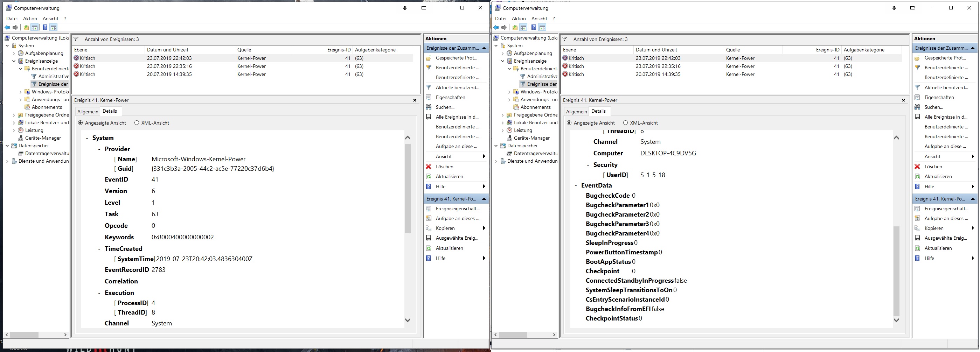The image size is (980, 352).
Task: Click Aufgabe an diese ... action in right window
Action: click(945, 146)
